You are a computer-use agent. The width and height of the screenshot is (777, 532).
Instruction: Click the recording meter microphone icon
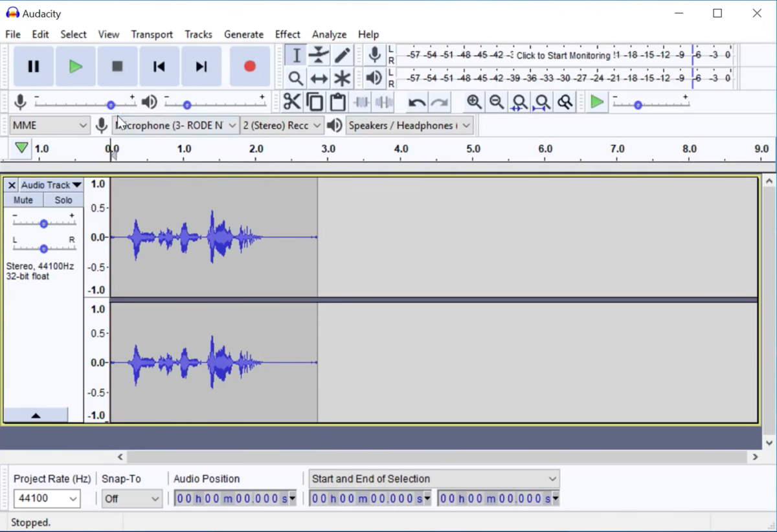pyautogui.click(x=374, y=55)
